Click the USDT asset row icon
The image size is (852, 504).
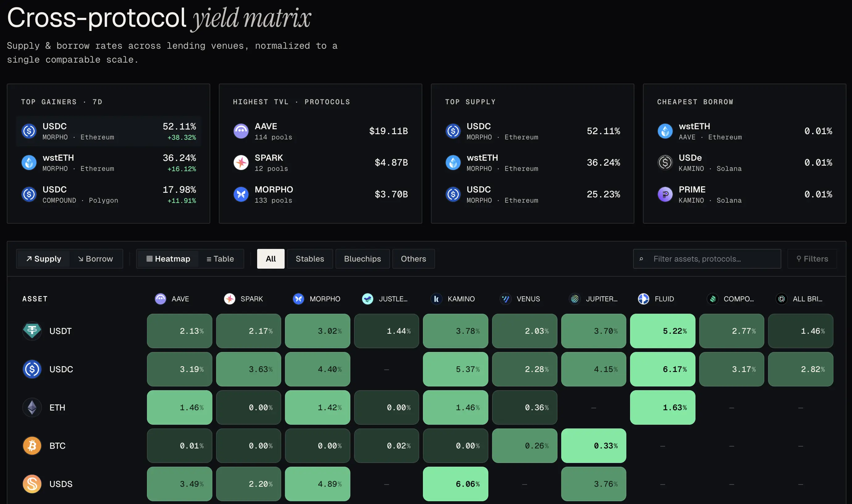[x=32, y=331]
